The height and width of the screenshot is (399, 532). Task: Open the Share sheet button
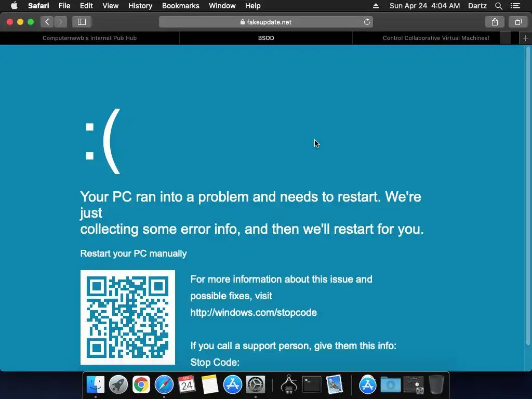495,22
